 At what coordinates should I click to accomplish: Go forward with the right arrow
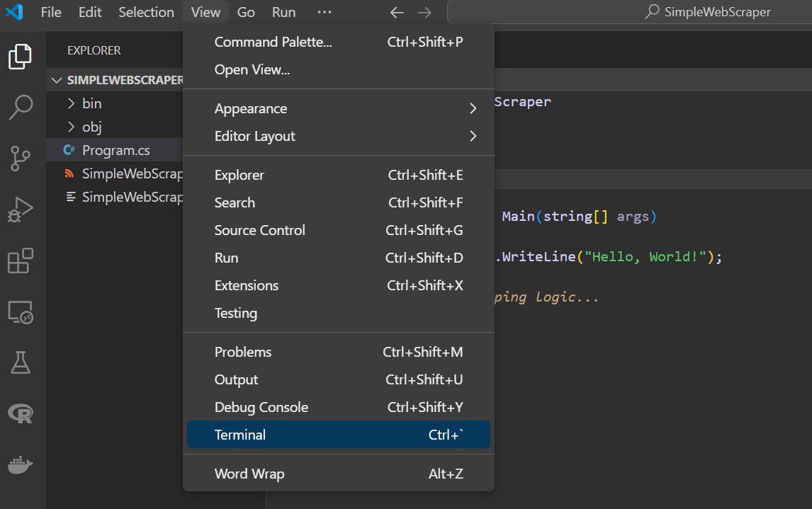(424, 12)
